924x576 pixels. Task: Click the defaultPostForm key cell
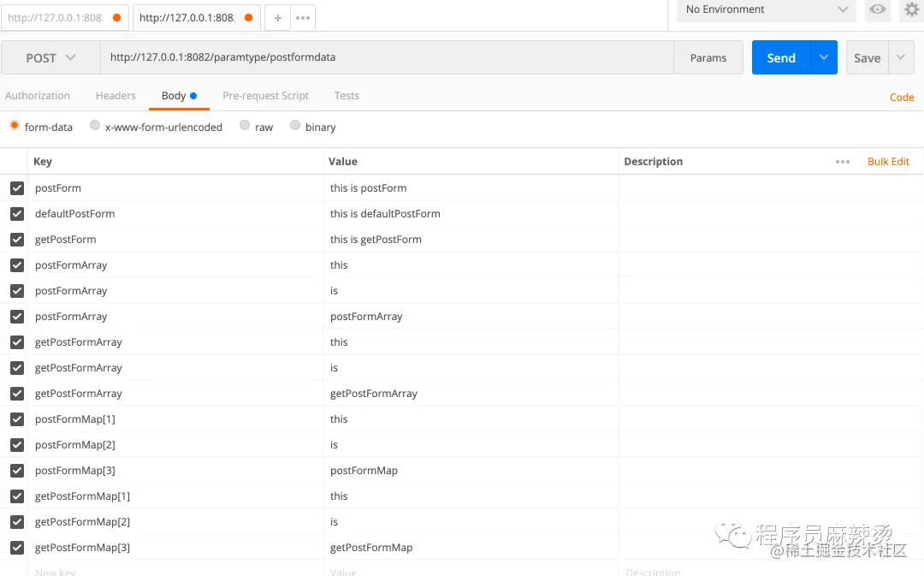175,214
